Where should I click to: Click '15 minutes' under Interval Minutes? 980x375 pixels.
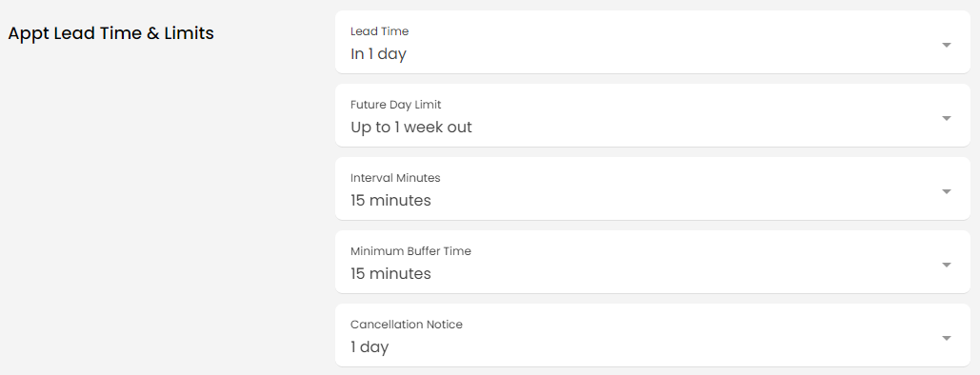coord(390,201)
